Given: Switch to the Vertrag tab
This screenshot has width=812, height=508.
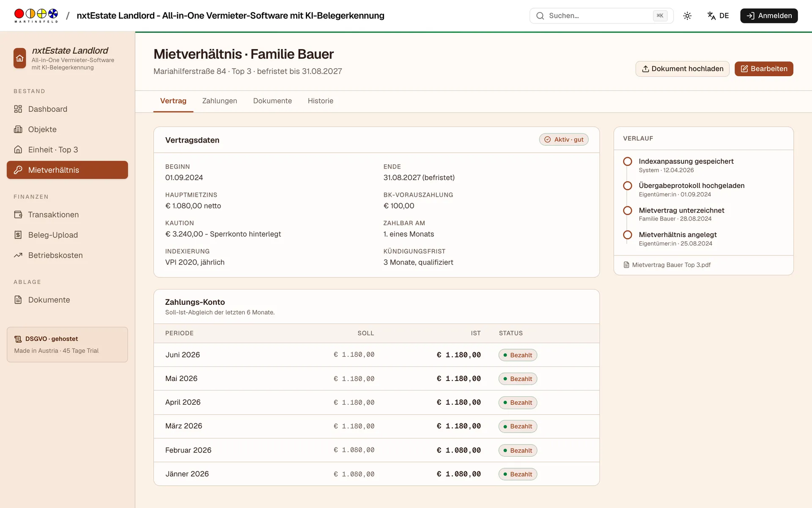Looking at the screenshot, I should [173, 101].
